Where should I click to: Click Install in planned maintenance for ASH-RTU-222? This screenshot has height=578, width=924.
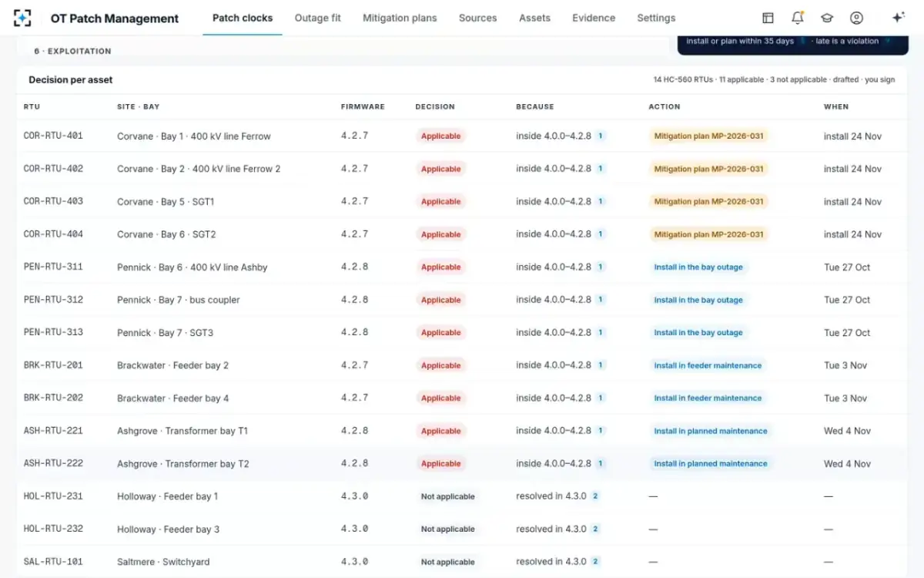(x=711, y=464)
